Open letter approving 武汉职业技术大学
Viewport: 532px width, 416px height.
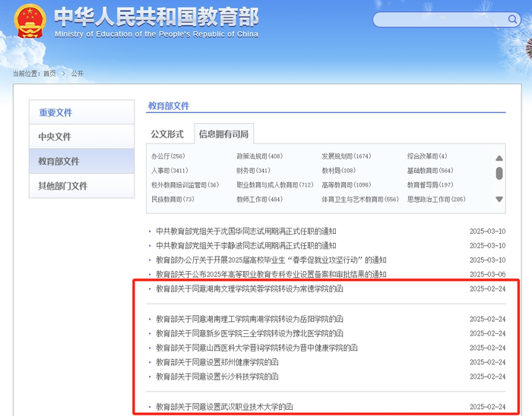224,407
